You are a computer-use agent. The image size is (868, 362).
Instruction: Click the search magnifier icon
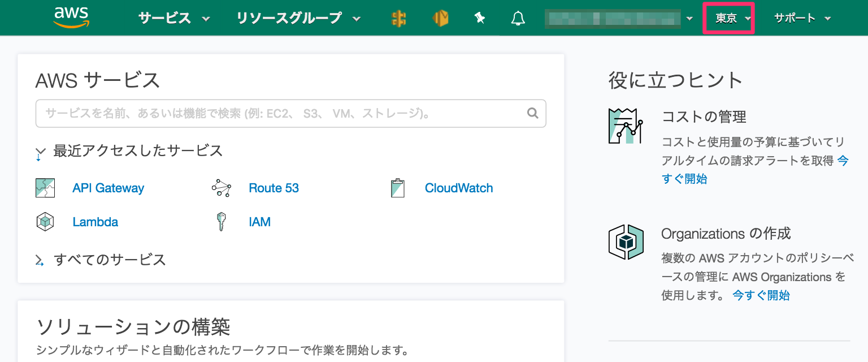pos(532,113)
